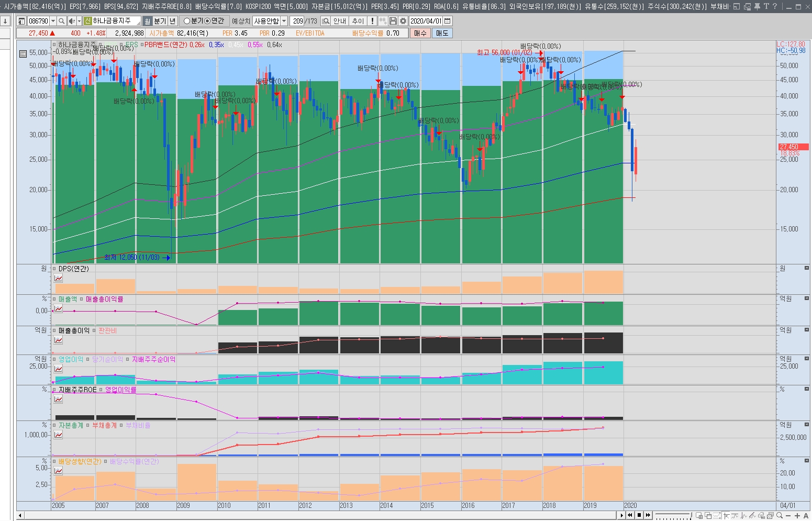
Task: Select the 분기 radio button
Action: [187, 21]
